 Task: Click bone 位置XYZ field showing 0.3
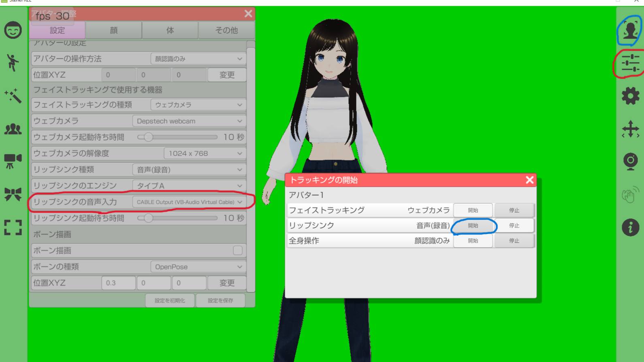coord(118,283)
